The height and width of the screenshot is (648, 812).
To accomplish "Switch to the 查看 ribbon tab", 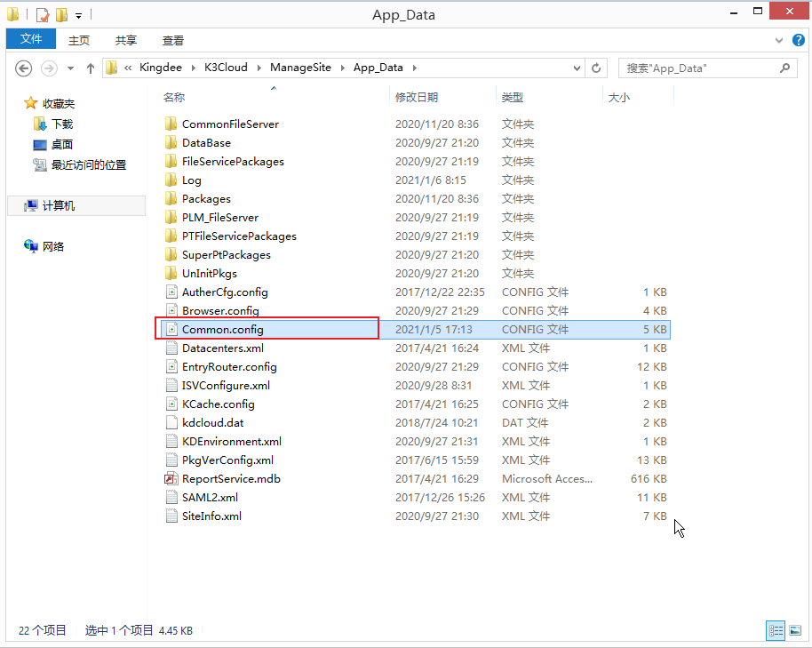I will pyautogui.click(x=172, y=40).
